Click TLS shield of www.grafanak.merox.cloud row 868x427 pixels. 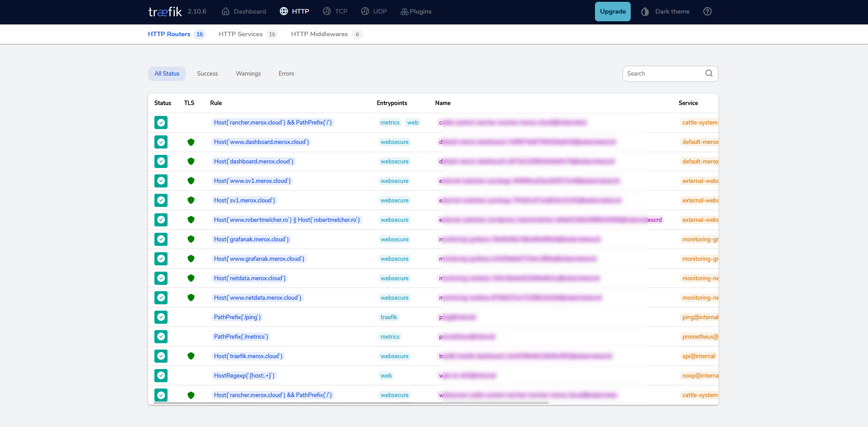pyautogui.click(x=191, y=259)
